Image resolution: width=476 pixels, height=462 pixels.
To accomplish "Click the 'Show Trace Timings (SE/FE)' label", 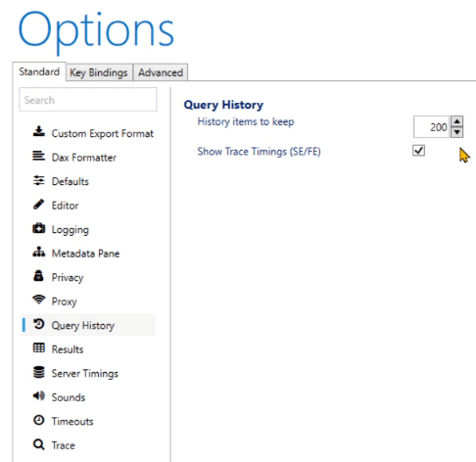I will pyautogui.click(x=259, y=152).
